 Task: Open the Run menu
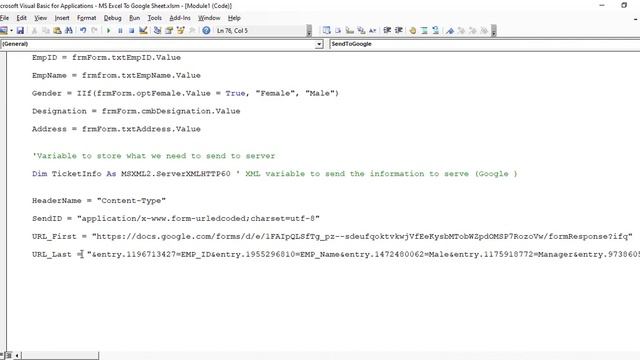134,18
